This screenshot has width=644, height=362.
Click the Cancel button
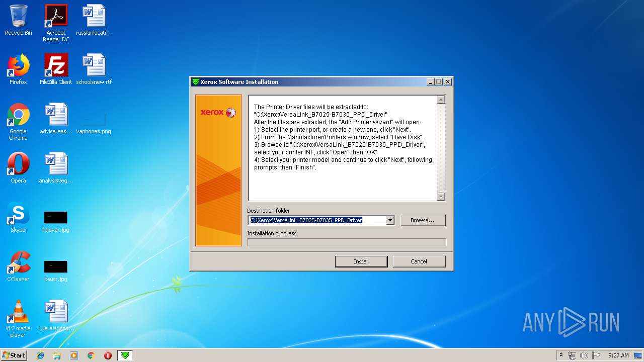click(x=419, y=261)
